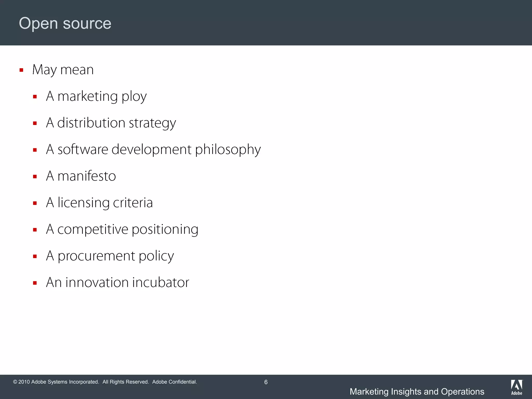Viewport: 532px width, 399px height.
Task: Click the slide number 6 in footer
Action: pos(266,382)
